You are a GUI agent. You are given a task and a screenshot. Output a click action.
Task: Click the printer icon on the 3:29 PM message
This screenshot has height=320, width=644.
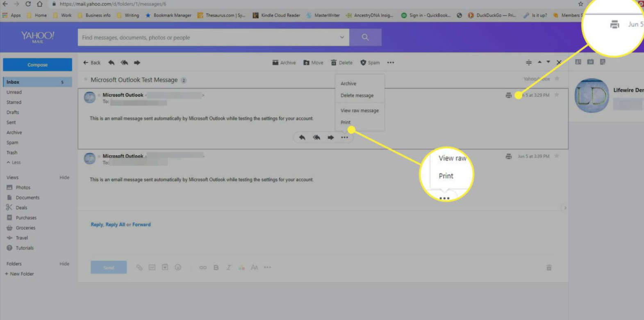pyautogui.click(x=508, y=95)
